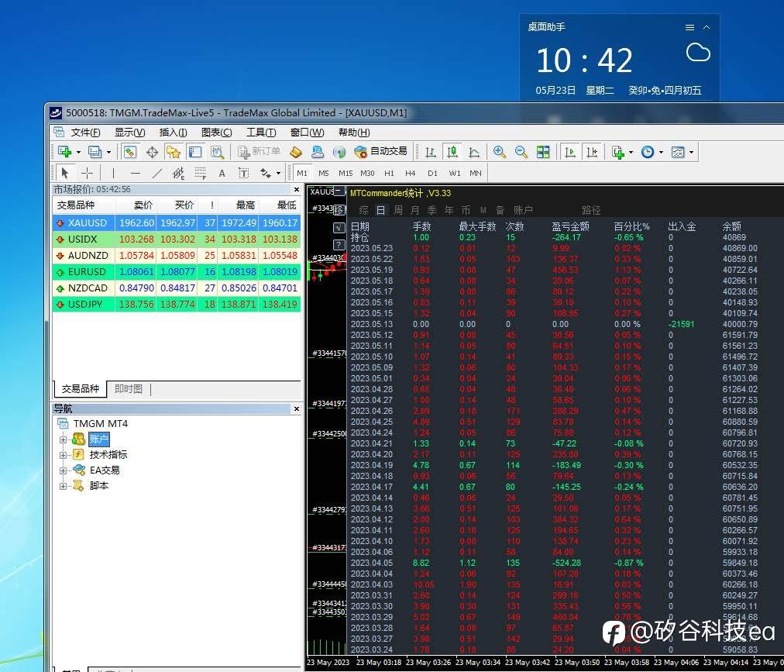Toggle the √ checkbox in MTCommander panel
The width and height of the screenshot is (784, 672).
click(339, 227)
